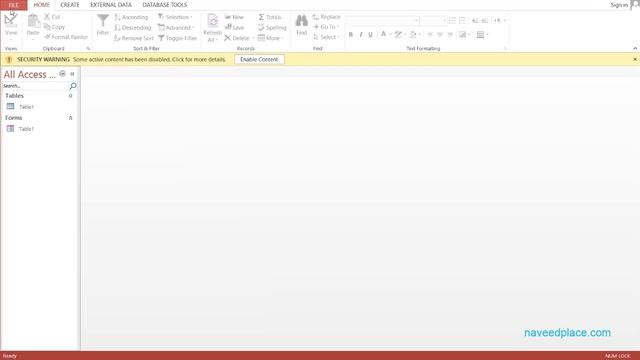Open the Selection filter dropdown
Viewport: 640px width, 360px height.
tap(175, 17)
